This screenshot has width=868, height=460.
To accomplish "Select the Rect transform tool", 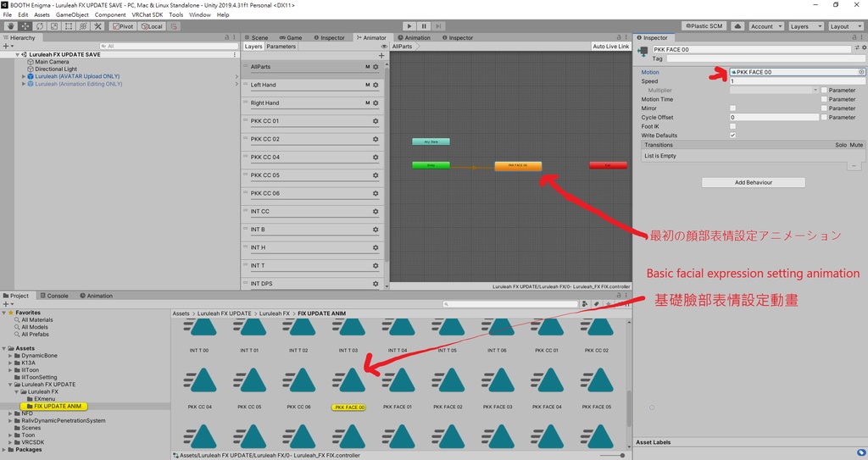I will pyautogui.click(x=69, y=26).
